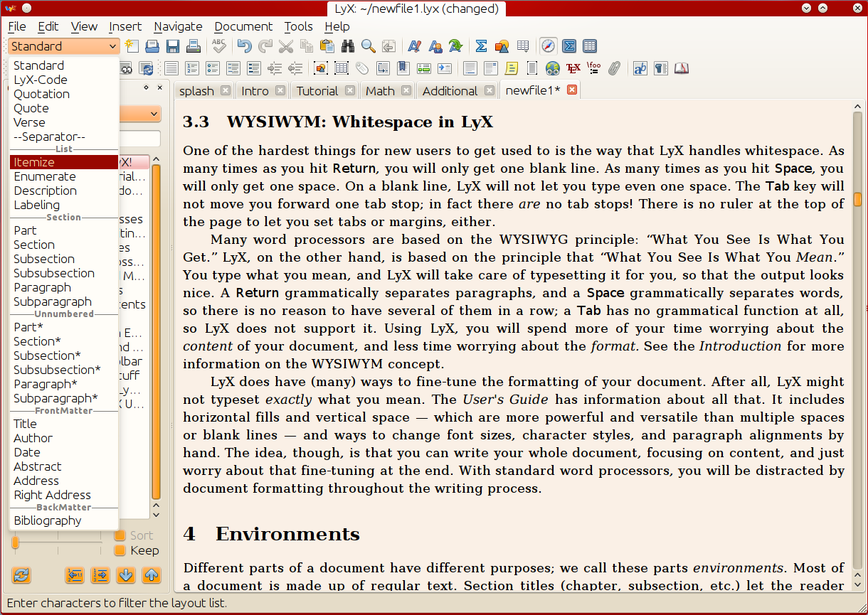Paste from clipboard icon
868x615 pixels.
click(x=327, y=46)
